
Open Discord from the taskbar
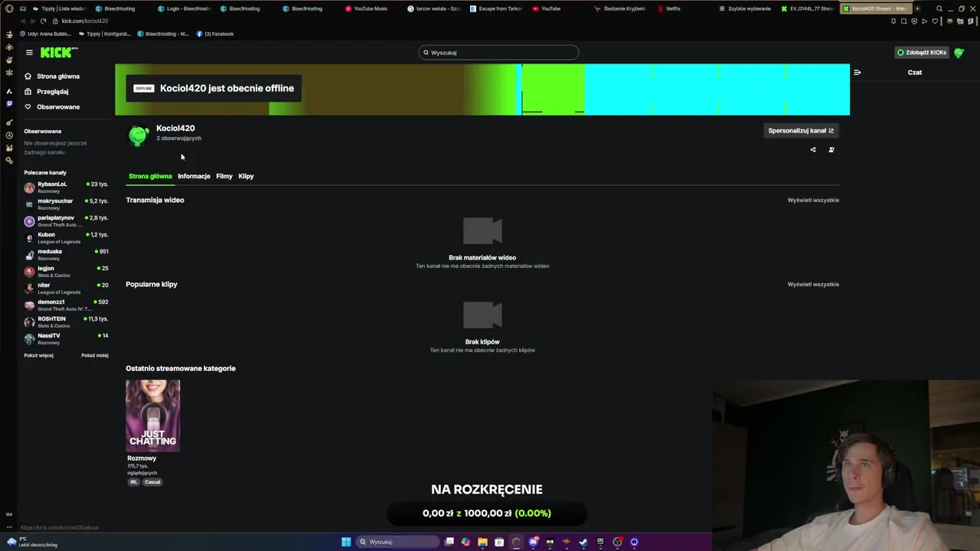[x=534, y=542]
